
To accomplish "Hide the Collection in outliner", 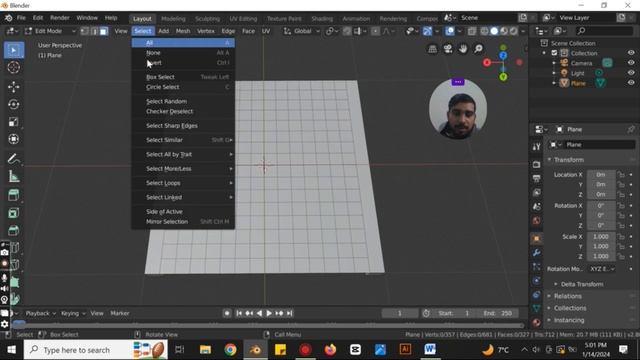I will pos(631,53).
